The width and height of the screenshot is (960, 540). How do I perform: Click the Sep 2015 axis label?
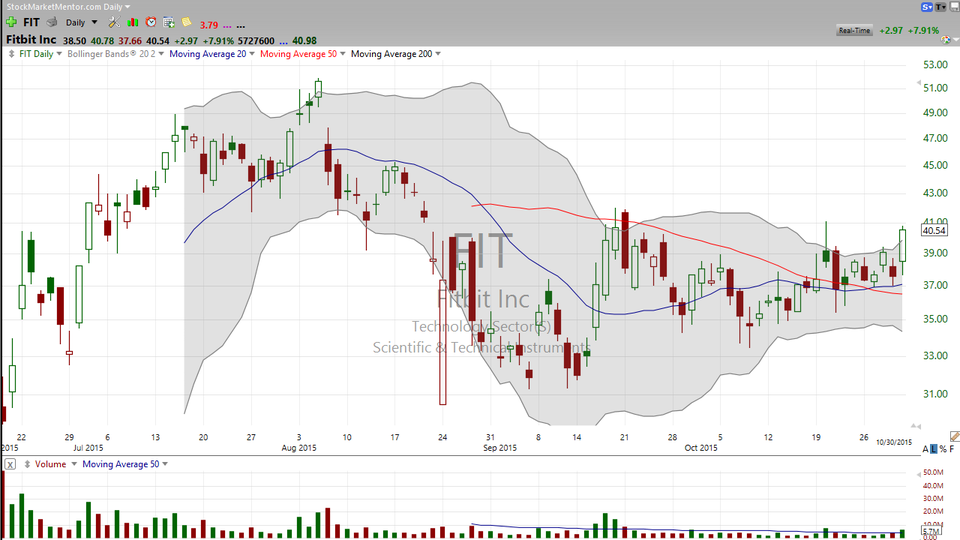(500, 448)
